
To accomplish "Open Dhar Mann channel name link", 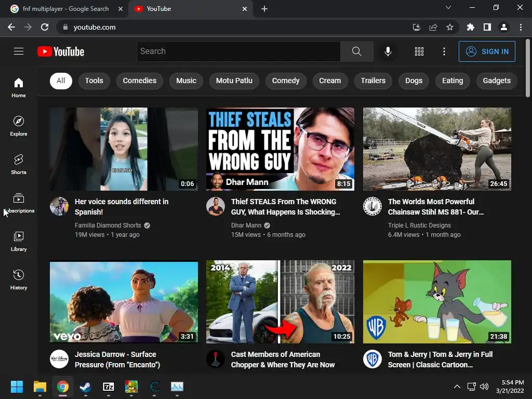I will pos(246,225).
